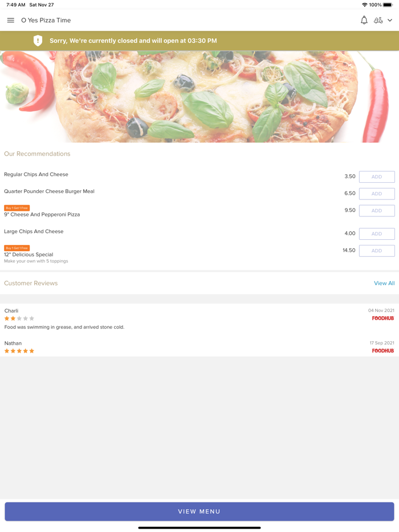This screenshot has height=532, width=399.
Task: Expand the chevron next to delivery icon
Action: (x=390, y=20)
